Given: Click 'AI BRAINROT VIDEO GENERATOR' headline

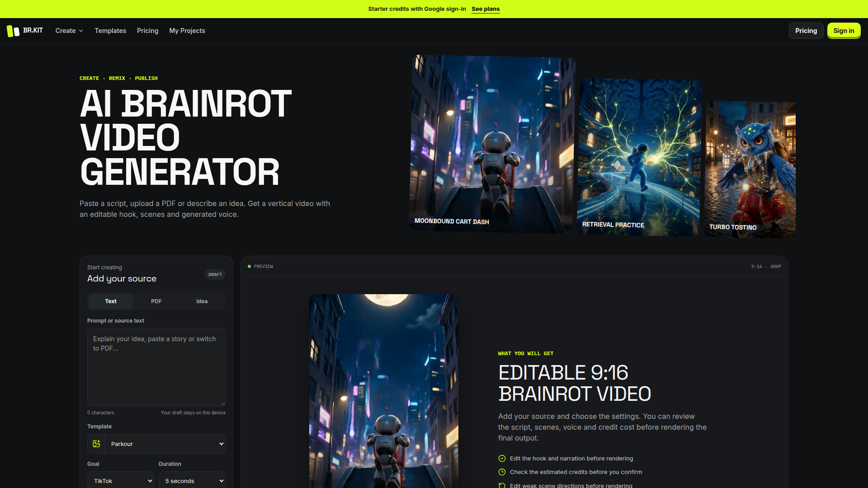Looking at the screenshot, I should coord(186,138).
